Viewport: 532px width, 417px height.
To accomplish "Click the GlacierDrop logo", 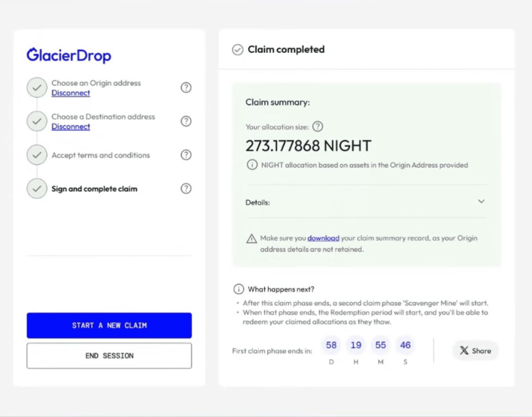I will tap(69, 55).
